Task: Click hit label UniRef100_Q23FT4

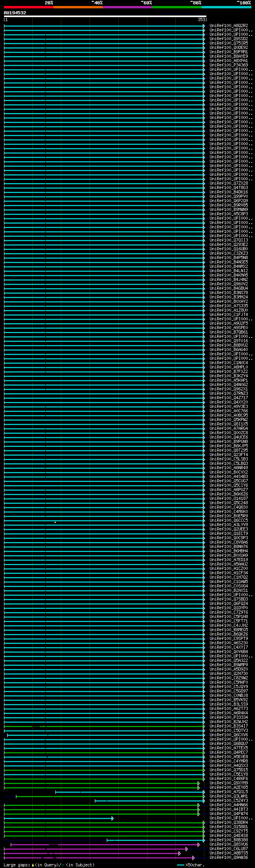Action: click(229, 454)
